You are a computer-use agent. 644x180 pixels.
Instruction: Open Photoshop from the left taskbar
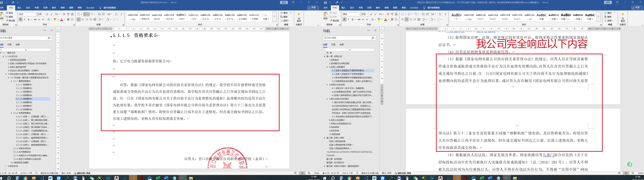point(108,178)
